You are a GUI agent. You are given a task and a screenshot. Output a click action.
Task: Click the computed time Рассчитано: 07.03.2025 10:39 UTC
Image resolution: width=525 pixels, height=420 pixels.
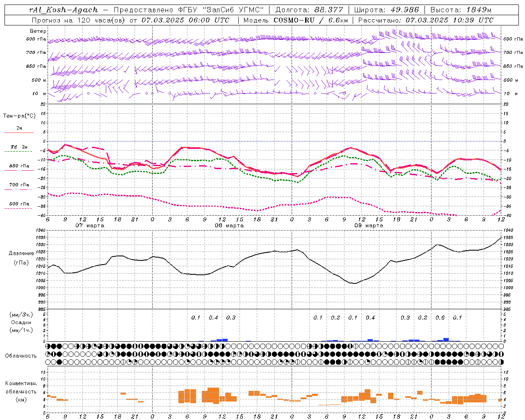coord(426,20)
